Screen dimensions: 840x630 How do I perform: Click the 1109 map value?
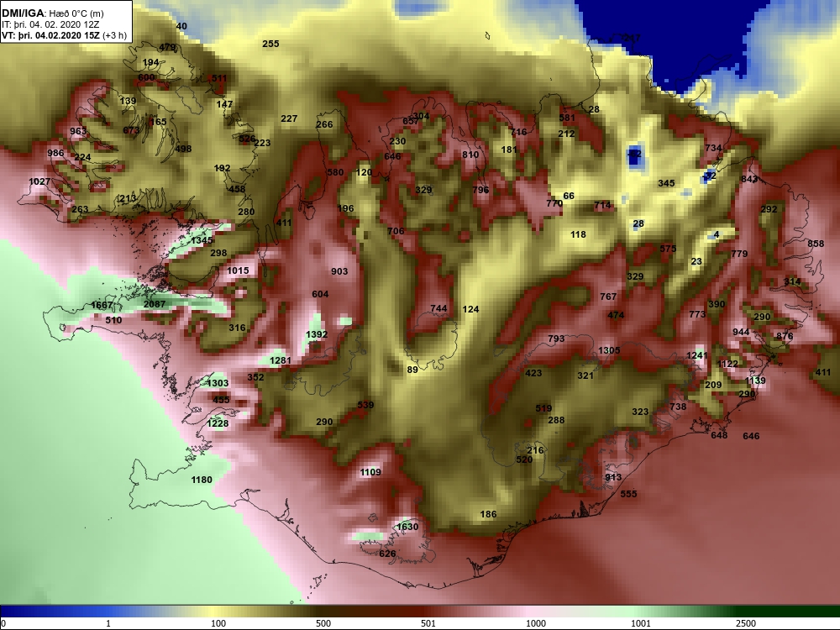370,472
